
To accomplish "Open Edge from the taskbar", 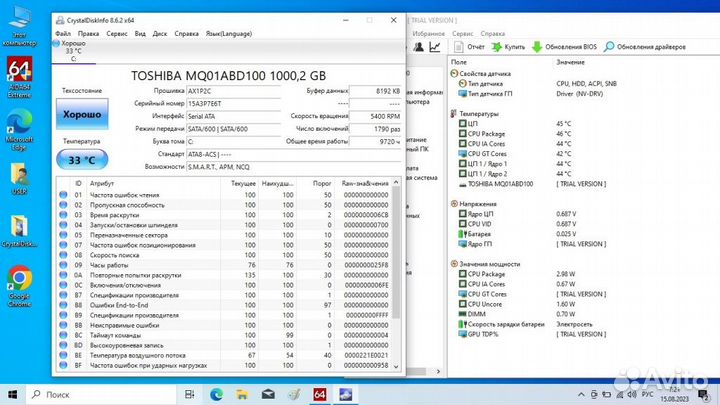I will point(216,394).
